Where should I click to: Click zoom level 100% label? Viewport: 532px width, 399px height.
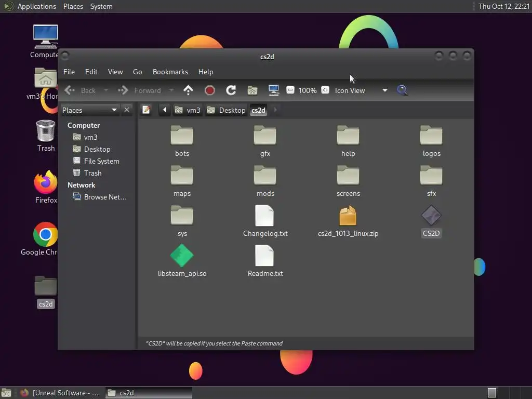[x=308, y=90]
